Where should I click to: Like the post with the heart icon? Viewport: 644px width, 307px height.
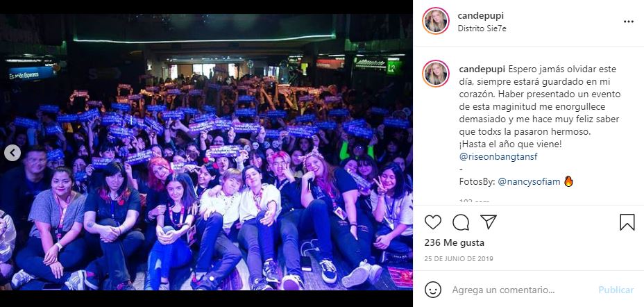(x=432, y=222)
